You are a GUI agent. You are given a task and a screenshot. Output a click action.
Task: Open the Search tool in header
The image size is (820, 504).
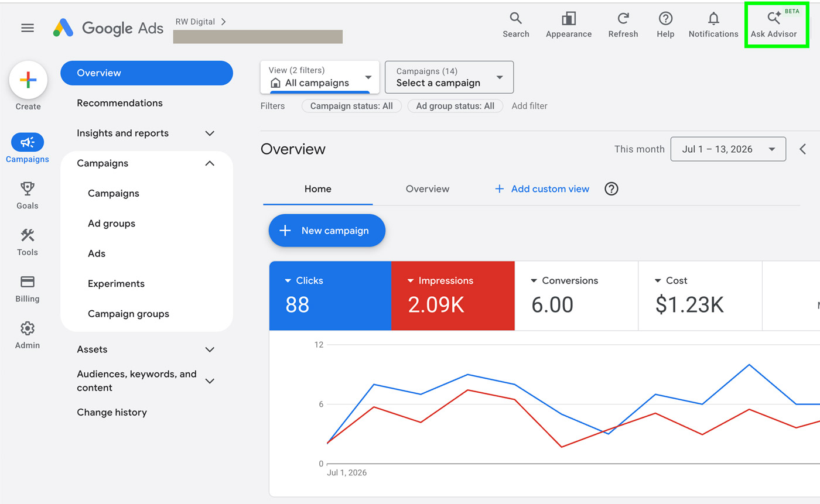point(515,25)
